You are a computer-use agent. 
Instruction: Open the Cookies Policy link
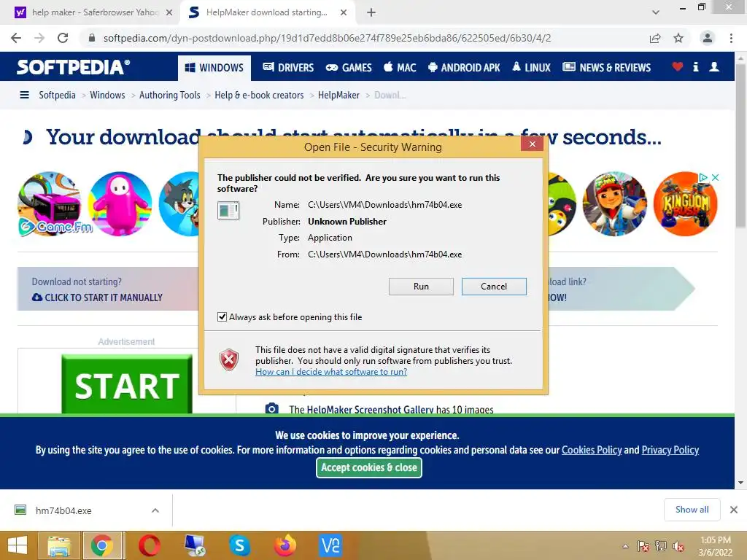click(592, 450)
